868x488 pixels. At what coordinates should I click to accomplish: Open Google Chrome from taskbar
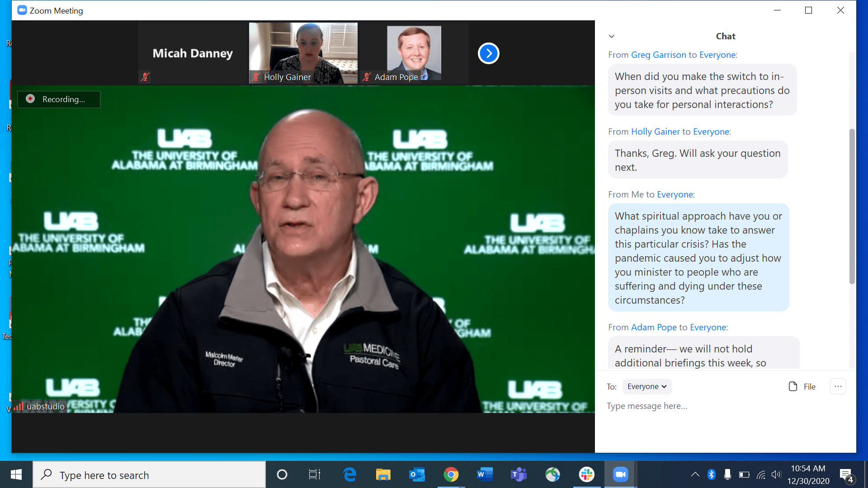coord(451,474)
